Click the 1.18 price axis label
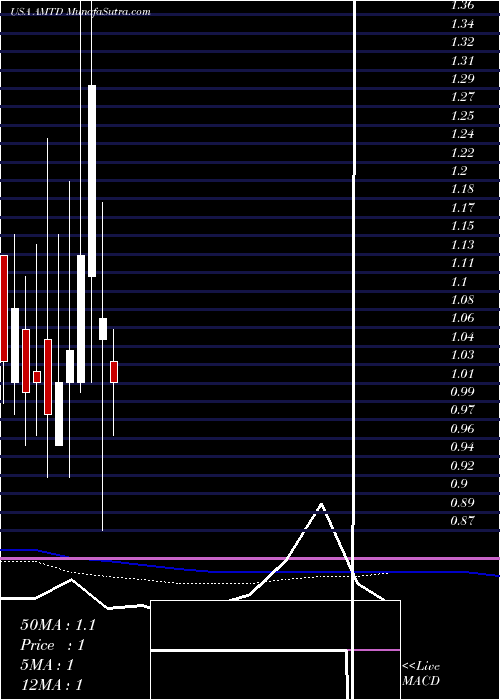This screenshot has width=500, height=700. click(x=462, y=189)
